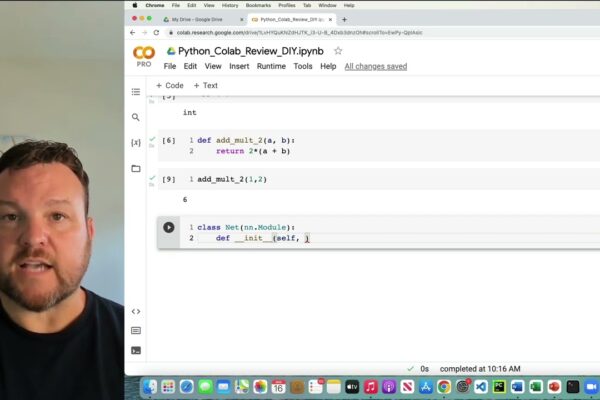Open the Runtime menu
Screen dimensions: 600x400
click(271, 66)
